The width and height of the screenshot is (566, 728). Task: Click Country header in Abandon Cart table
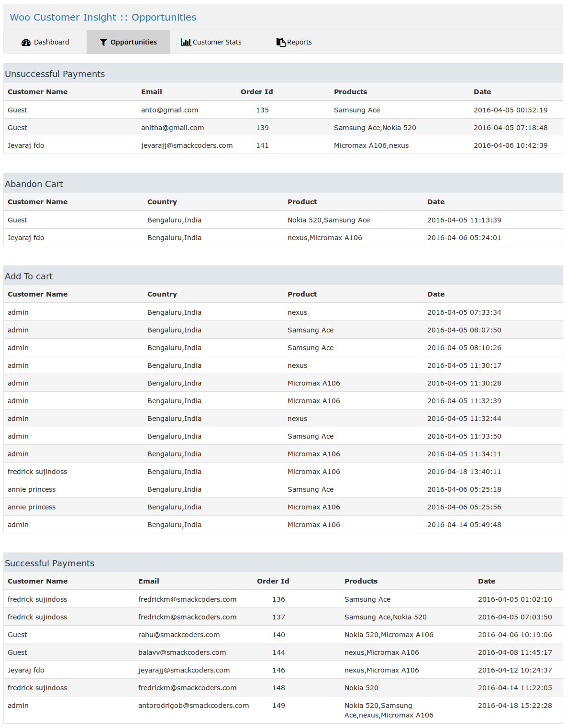pyautogui.click(x=162, y=202)
